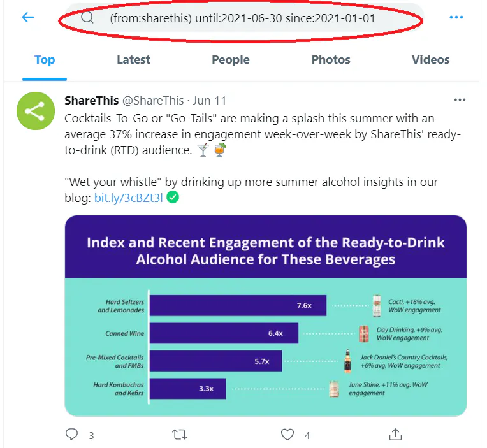Image resolution: width=487 pixels, height=448 pixels.
Task: Open tweet's more options menu
Action: pos(460,100)
